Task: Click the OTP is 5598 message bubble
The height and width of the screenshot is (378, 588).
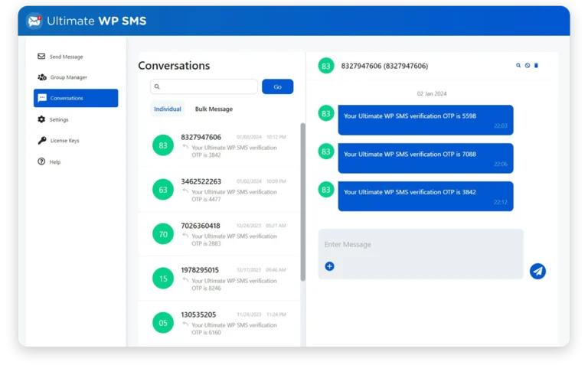Action: 426,120
